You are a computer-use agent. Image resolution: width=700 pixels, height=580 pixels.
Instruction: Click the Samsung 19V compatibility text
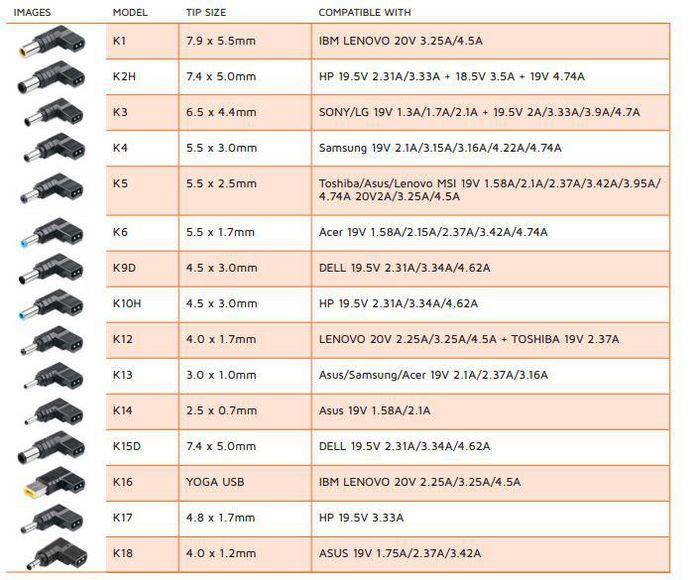(440, 148)
